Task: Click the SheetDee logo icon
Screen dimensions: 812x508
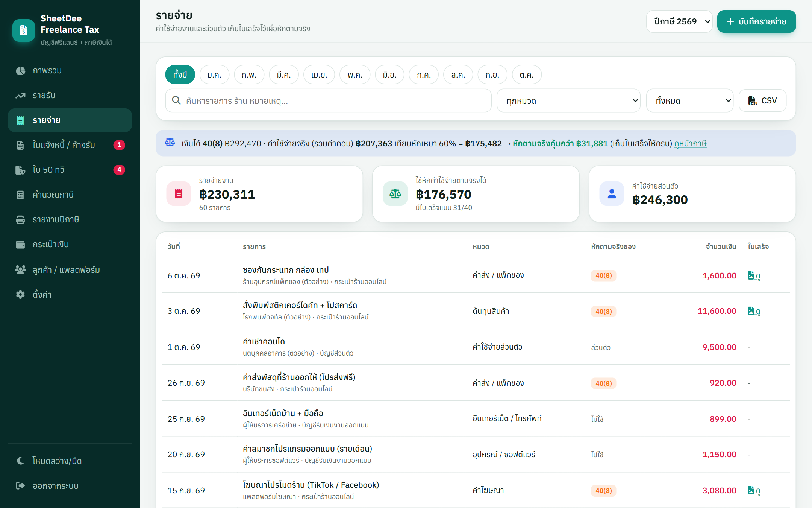Action: (24, 30)
